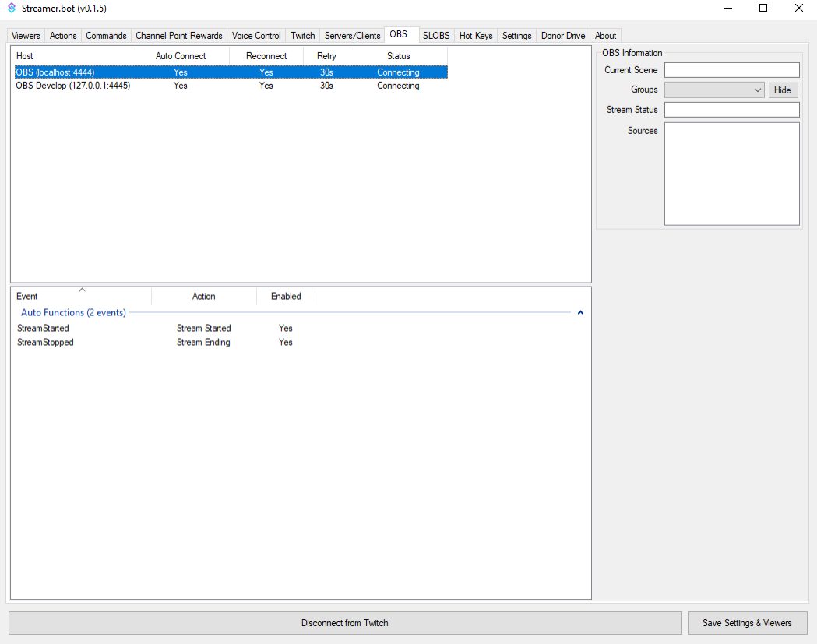The width and height of the screenshot is (817, 644).
Task: Click Save Settings & Viewers button
Action: pyautogui.click(x=747, y=623)
